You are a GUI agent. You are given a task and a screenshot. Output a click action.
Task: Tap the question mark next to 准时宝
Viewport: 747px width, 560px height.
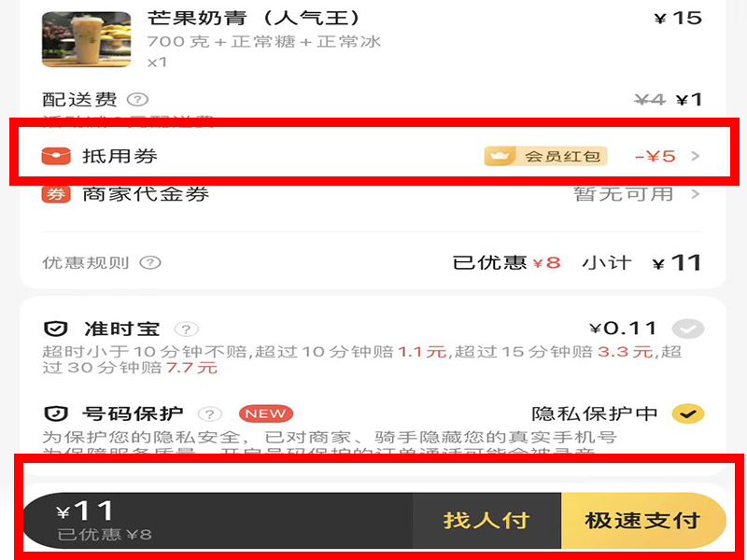(186, 329)
